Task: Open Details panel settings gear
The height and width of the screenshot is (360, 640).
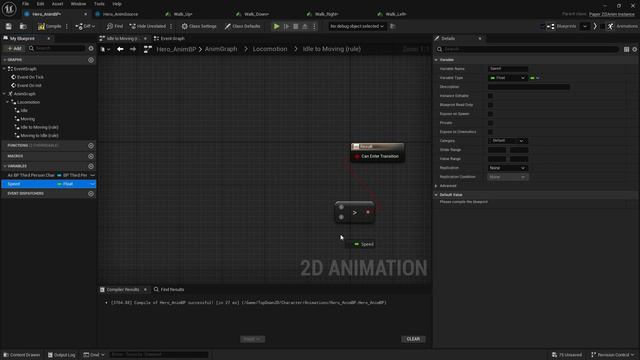Action: point(635,49)
